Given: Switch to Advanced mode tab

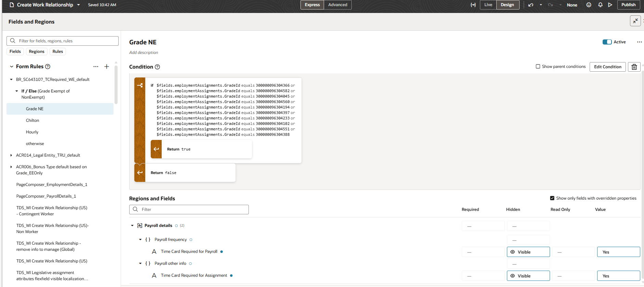Looking at the screenshot, I should click(338, 5).
